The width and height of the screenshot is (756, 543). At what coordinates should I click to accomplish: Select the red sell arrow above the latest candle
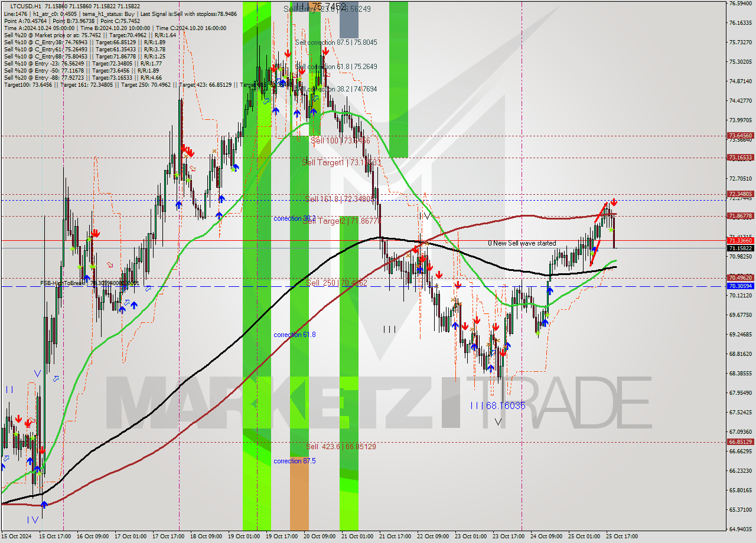[614, 202]
